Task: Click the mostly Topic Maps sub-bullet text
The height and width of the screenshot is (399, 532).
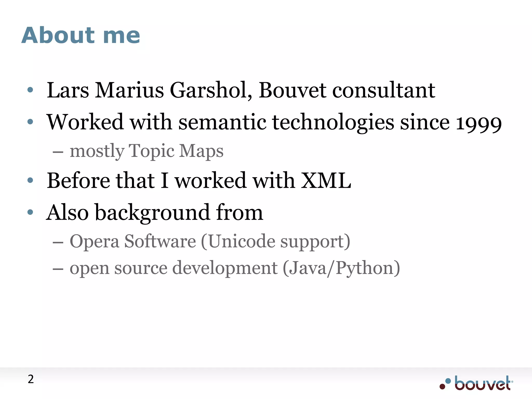Action: click(147, 151)
